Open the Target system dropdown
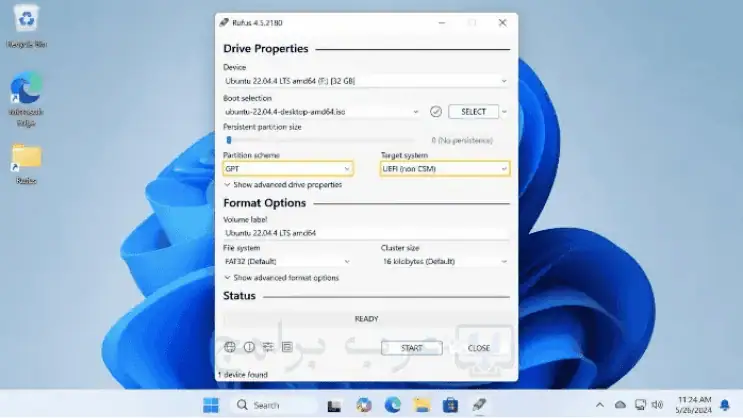This screenshot has height=418, width=743. 445,169
